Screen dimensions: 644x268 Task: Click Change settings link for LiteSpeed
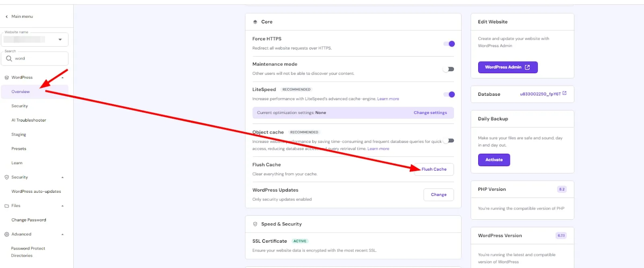click(430, 113)
